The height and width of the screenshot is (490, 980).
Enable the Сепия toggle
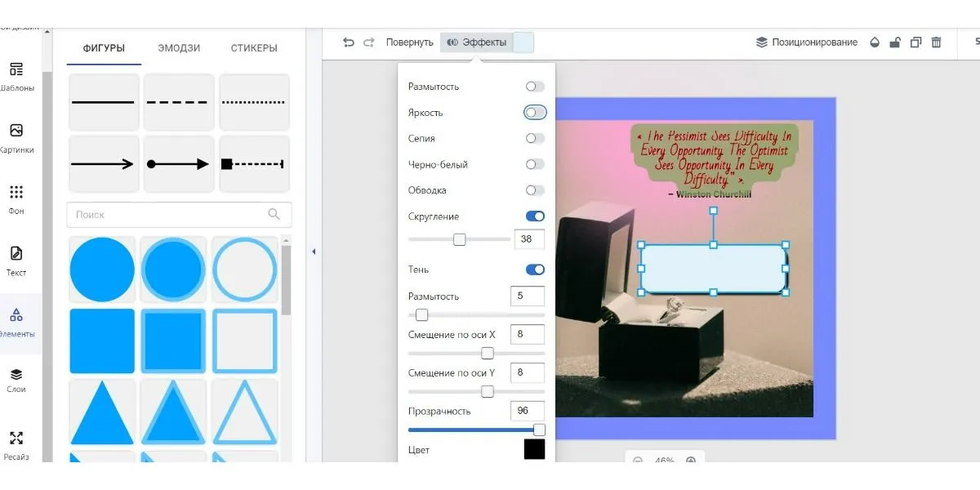pos(535,139)
